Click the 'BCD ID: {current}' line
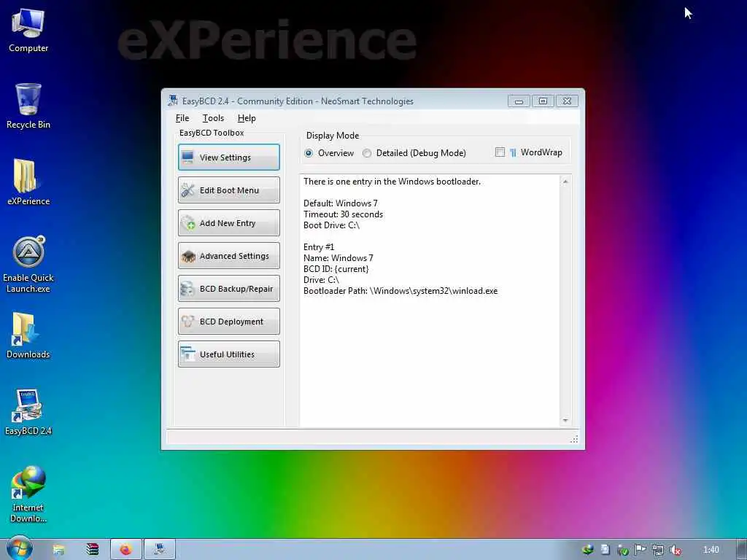This screenshot has width=747, height=560. click(x=336, y=269)
